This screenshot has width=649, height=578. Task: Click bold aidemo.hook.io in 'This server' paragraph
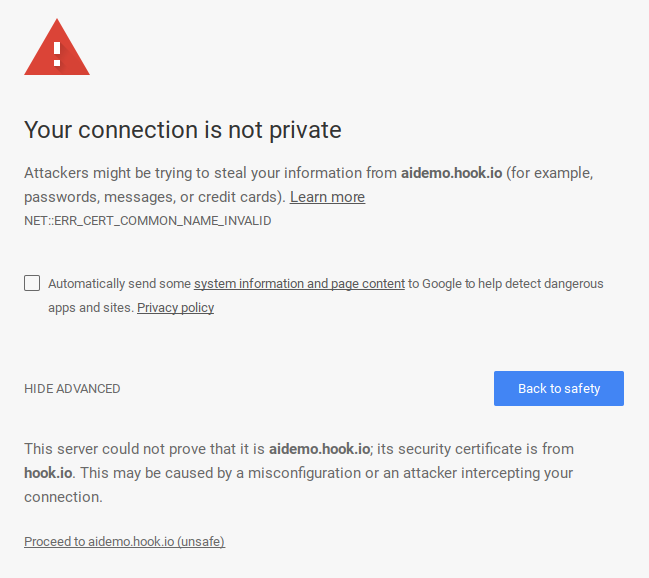click(x=319, y=449)
